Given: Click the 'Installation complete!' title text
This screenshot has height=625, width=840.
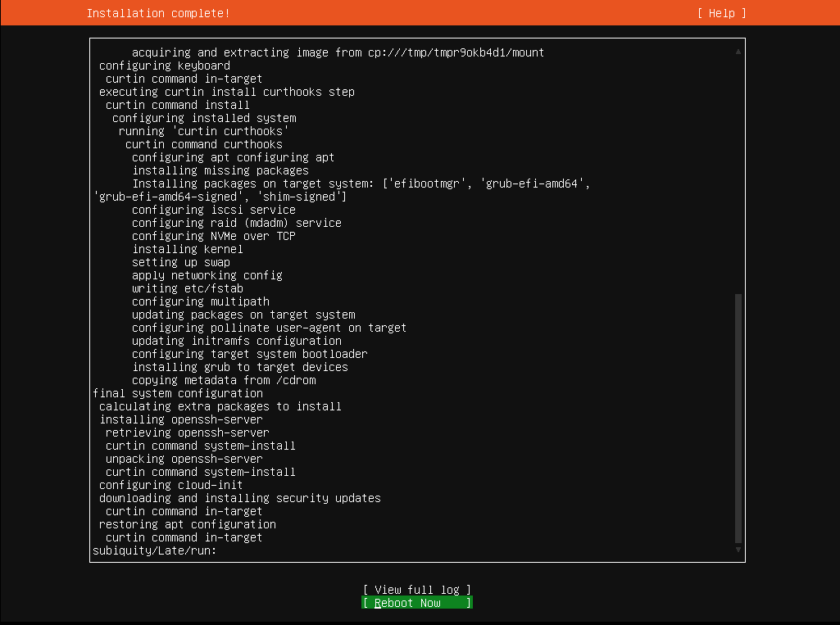Looking at the screenshot, I should click(158, 13).
